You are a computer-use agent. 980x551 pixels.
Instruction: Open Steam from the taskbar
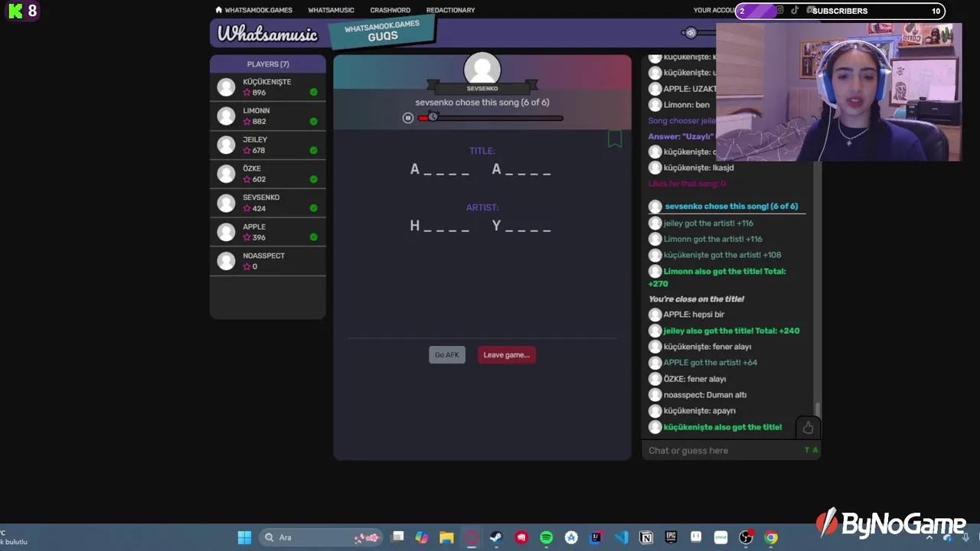[496, 537]
